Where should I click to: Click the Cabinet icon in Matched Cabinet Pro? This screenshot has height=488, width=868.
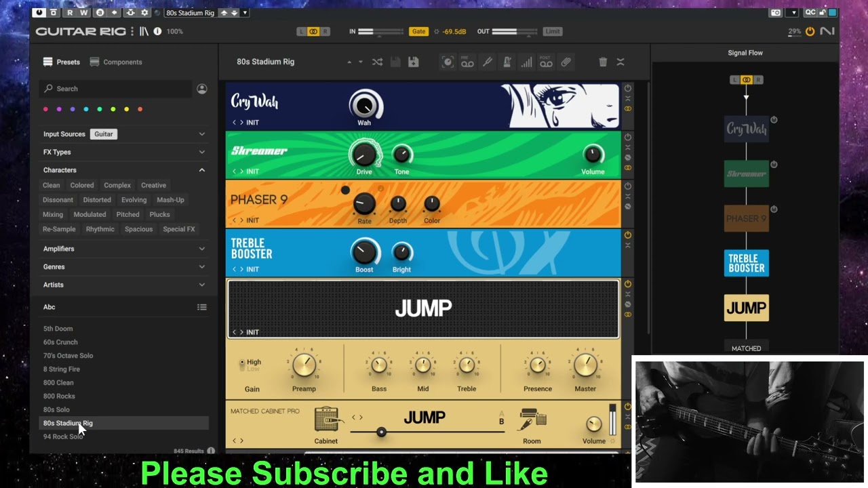click(326, 420)
